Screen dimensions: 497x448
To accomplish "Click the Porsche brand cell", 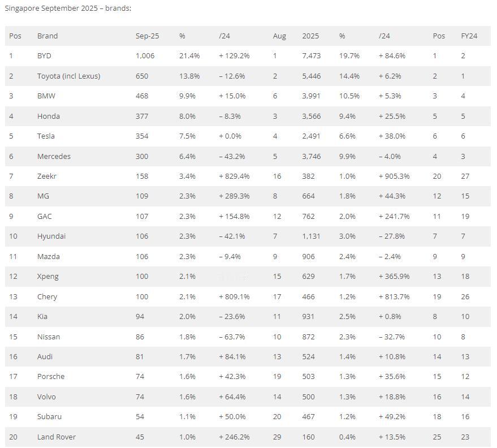I will tap(51, 376).
